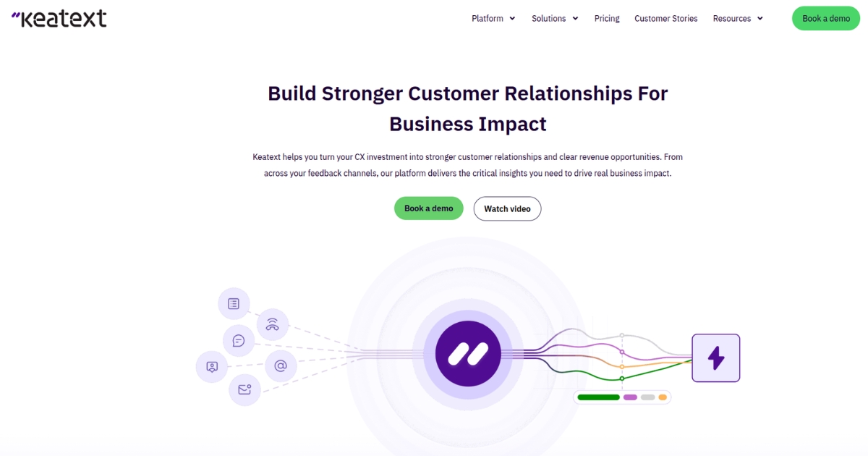Select the green segment in legend bar
This screenshot has height=456, width=868.
(x=598, y=397)
